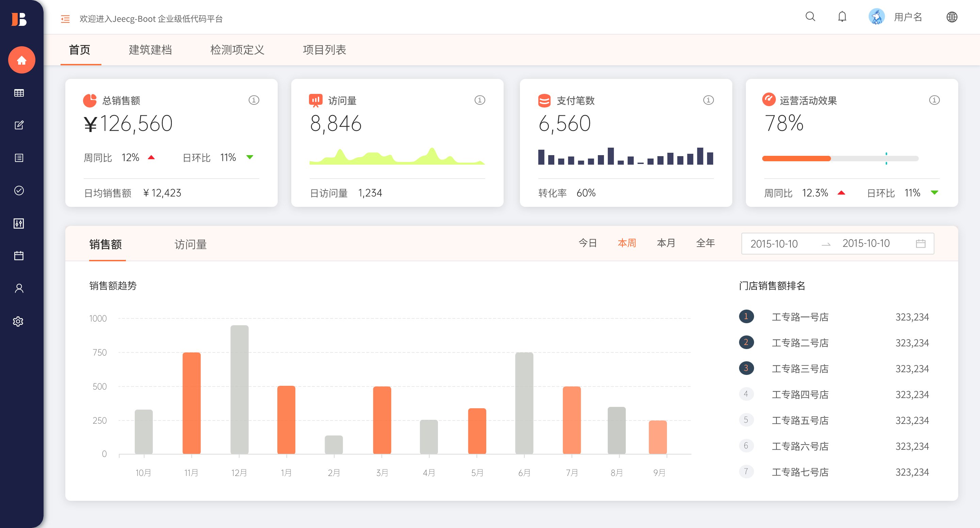Open notifications bell icon

842,16
